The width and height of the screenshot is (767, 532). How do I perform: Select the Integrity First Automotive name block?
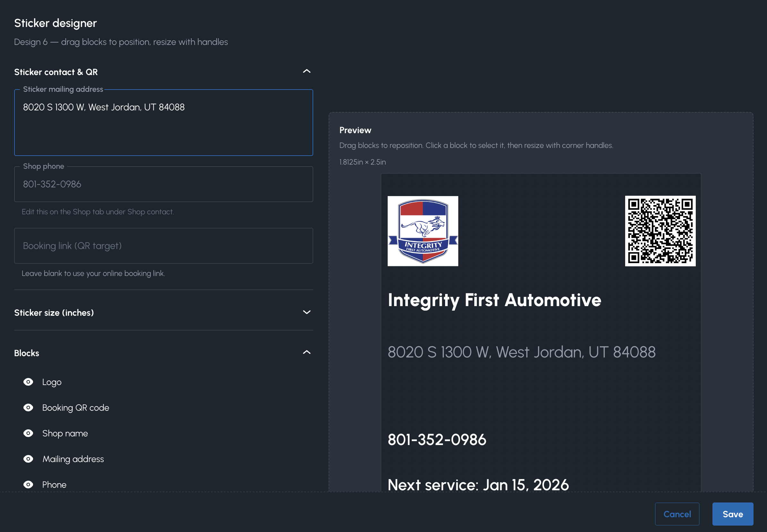click(494, 300)
